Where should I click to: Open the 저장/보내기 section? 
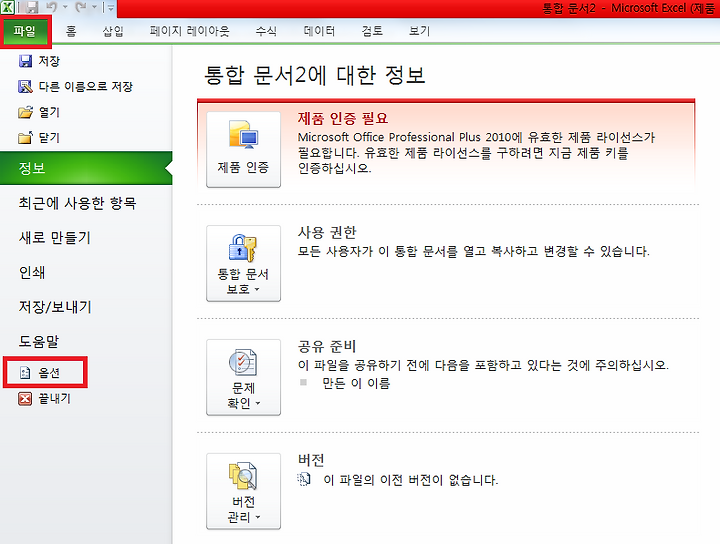click(x=55, y=307)
